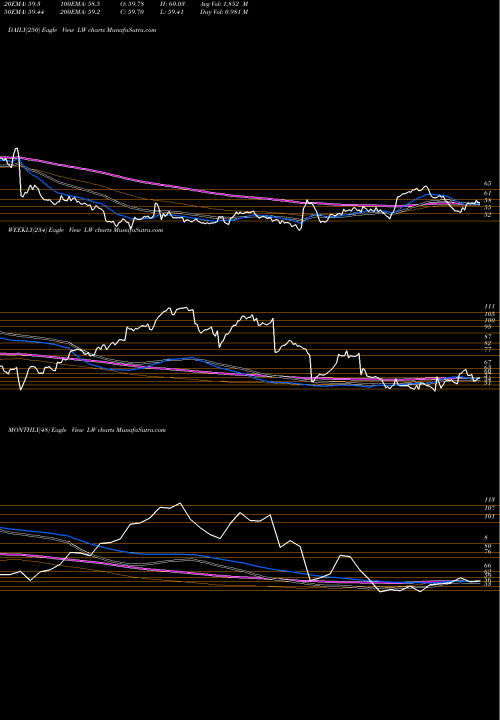Click the 65 price label on daily chart
Screen dimensions: 500x720
pos(487,183)
